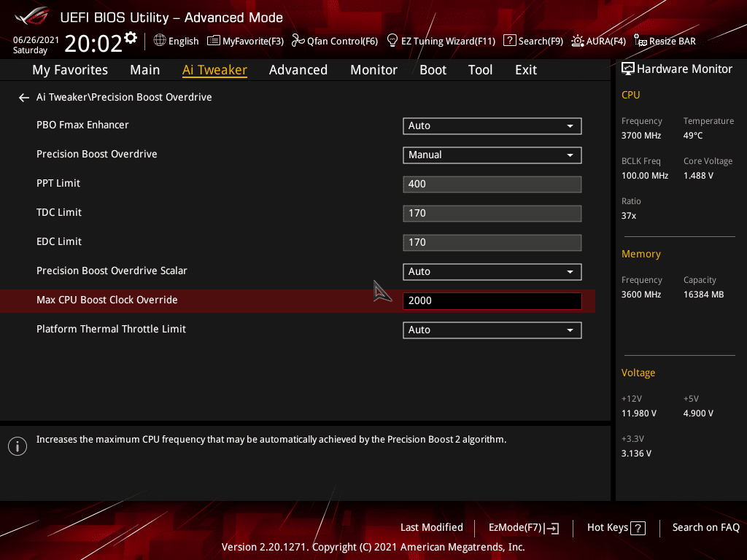Open the Tool tab

480,70
